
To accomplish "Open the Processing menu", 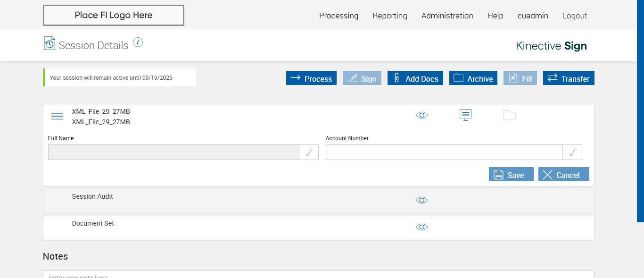I will [339, 16].
